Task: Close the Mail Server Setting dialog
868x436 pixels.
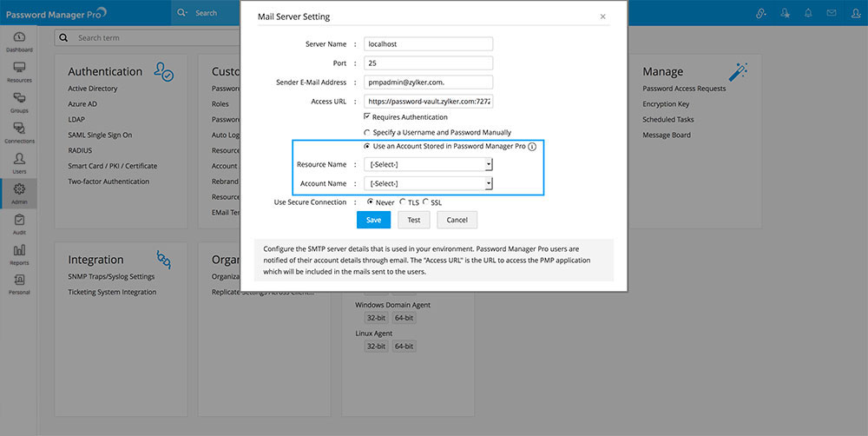Action: [603, 17]
